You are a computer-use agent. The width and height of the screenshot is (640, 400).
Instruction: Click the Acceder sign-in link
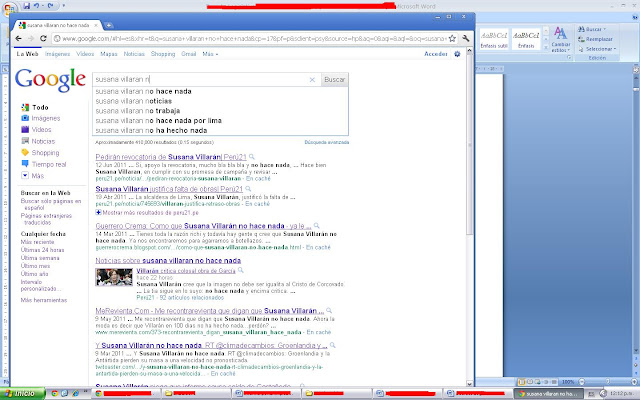tap(436, 54)
